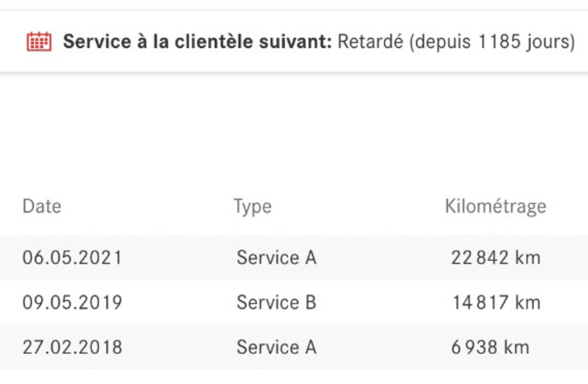This screenshot has height=384, width=588.
Task: Sort by the Type column header
Action: [x=252, y=206]
